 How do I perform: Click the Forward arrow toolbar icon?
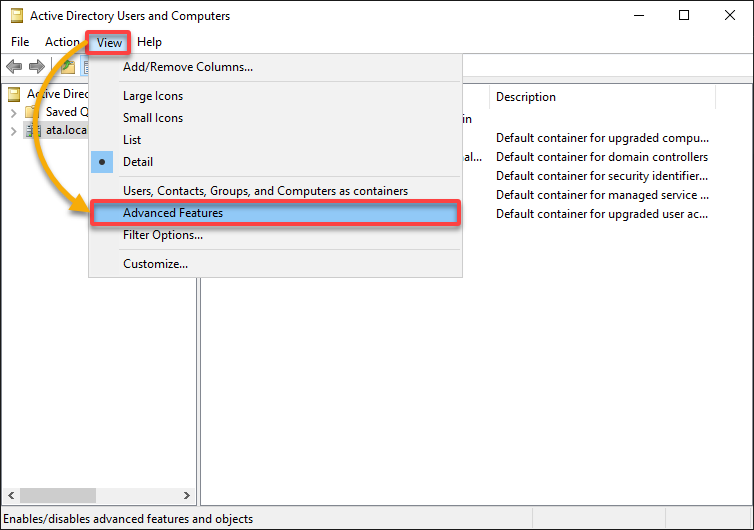tap(37, 66)
